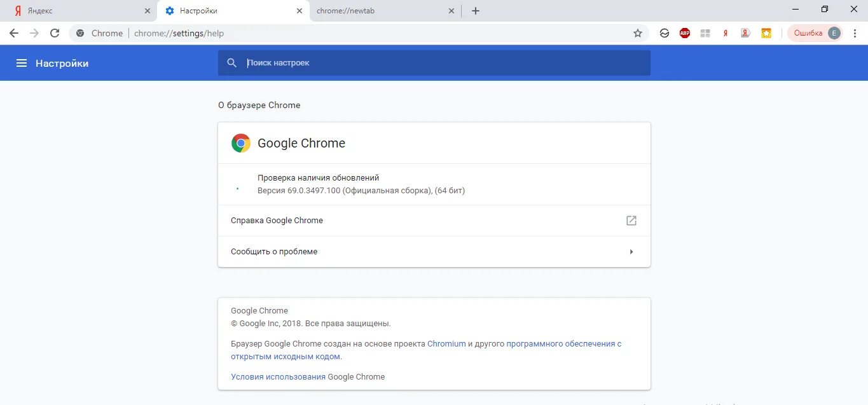Open the Chromium project link
This screenshot has height=405, width=868.
[x=446, y=343]
